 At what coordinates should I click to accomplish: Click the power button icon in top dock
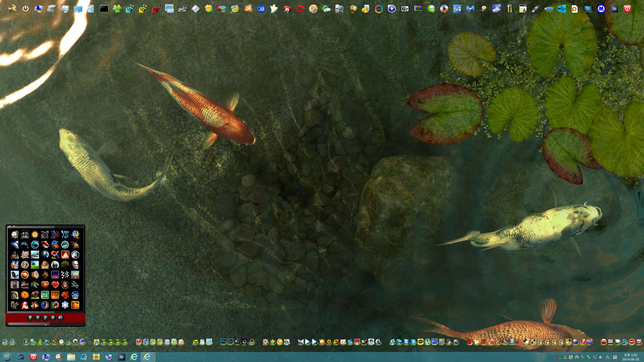click(x=25, y=9)
